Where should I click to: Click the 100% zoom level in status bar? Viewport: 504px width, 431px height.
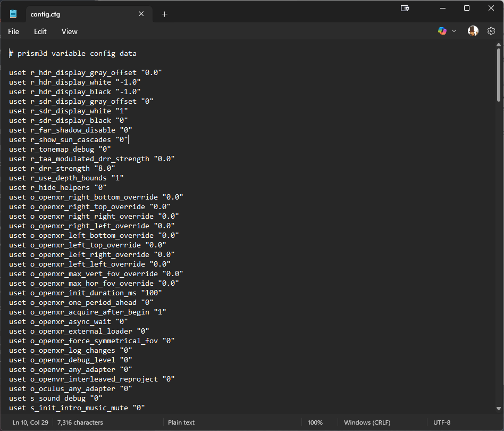click(x=315, y=422)
